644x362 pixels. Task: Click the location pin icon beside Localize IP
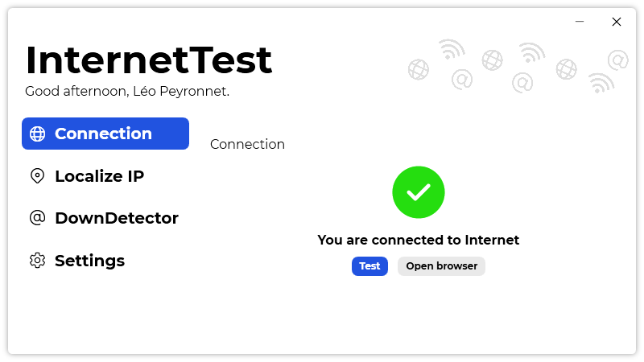point(37,176)
